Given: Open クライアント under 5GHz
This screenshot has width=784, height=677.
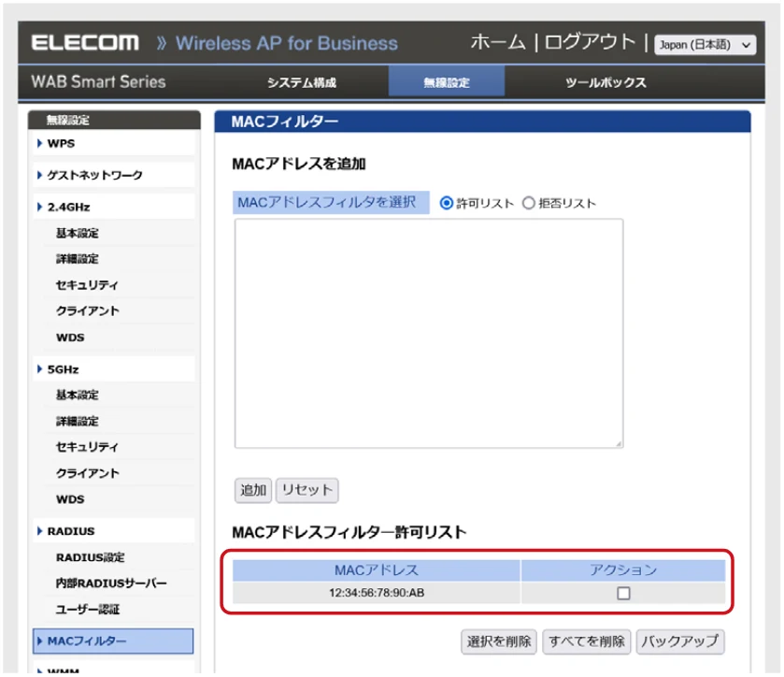Looking at the screenshot, I should point(88,473).
